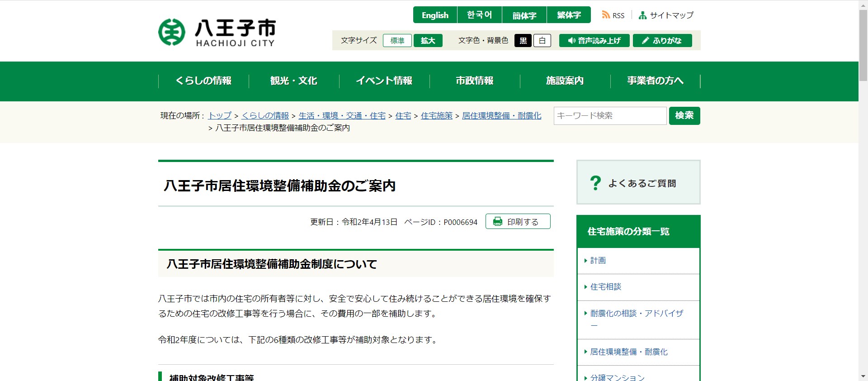
Task: Click the Hachioji City logo
Action: coord(217,32)
